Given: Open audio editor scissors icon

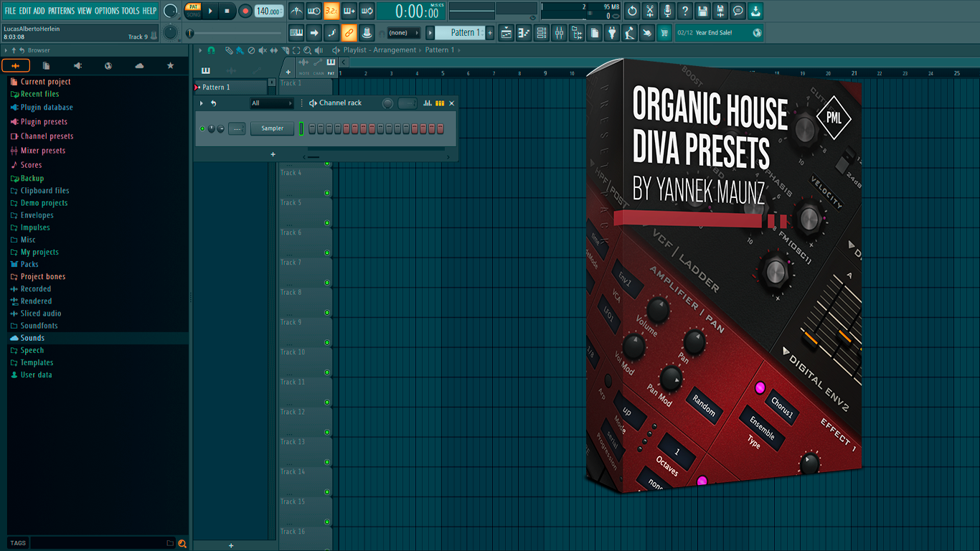Looking at the screenshot, I should click(650, 11).
